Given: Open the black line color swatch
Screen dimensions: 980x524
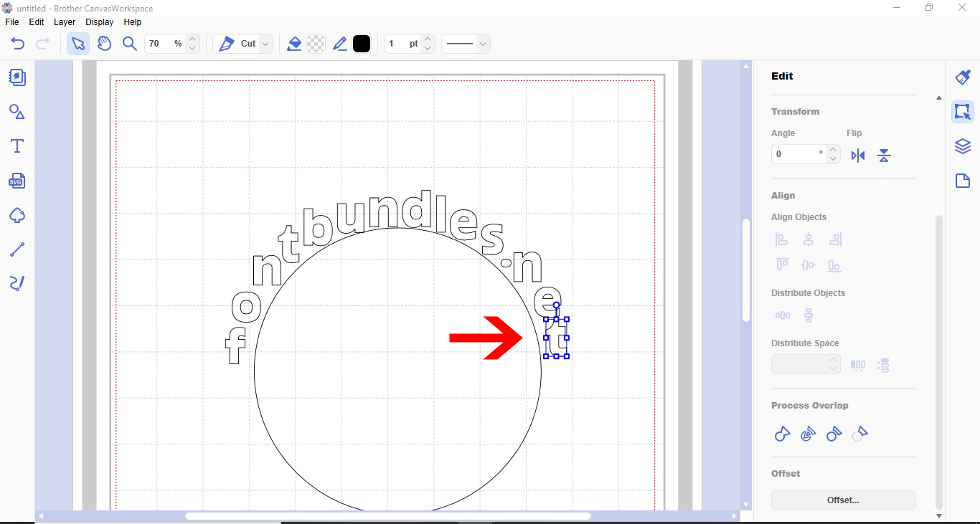Looking at the screenshot, I should 362,44.
